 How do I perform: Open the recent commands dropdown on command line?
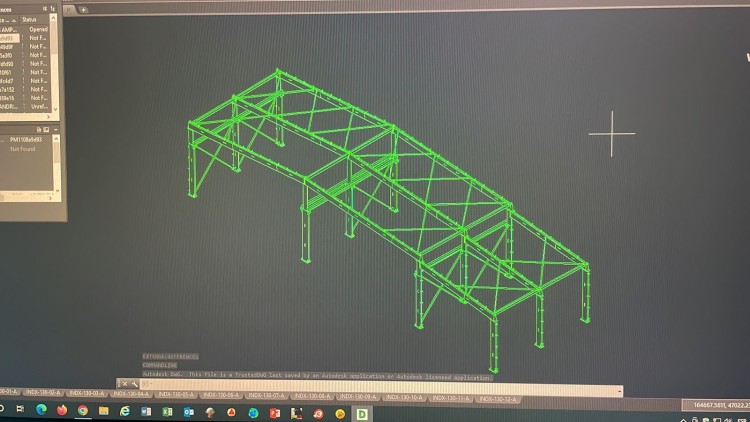(619, 391)
